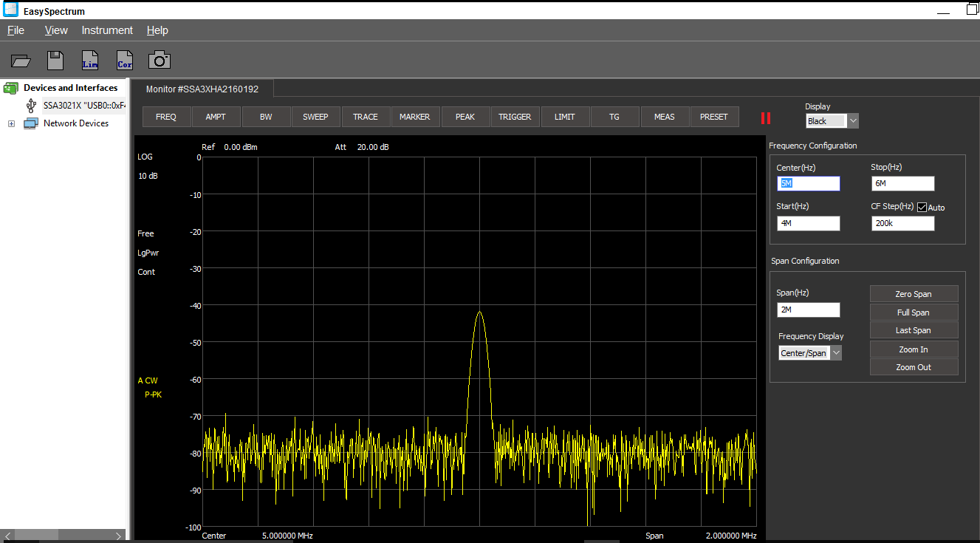This screenshot has width=980, height=543.
Task: Open the View menu
Action: (x=56, y=30)
